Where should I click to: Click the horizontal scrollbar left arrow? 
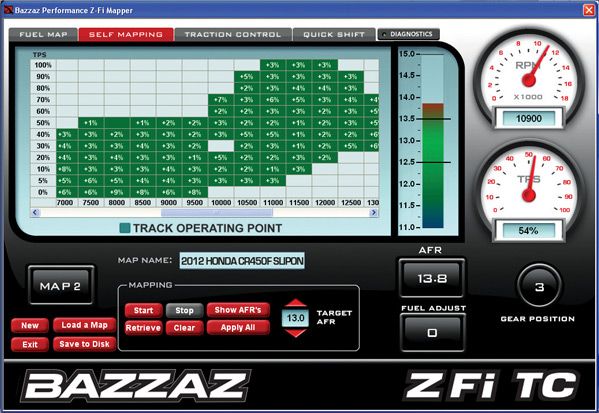(35, 212)
